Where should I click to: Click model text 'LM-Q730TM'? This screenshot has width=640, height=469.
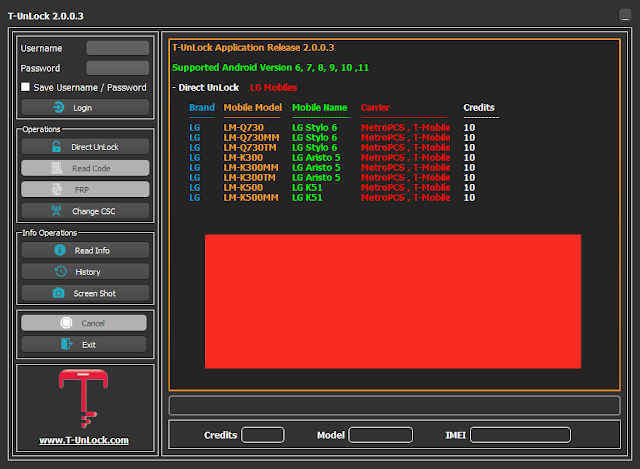pos(249,147)
